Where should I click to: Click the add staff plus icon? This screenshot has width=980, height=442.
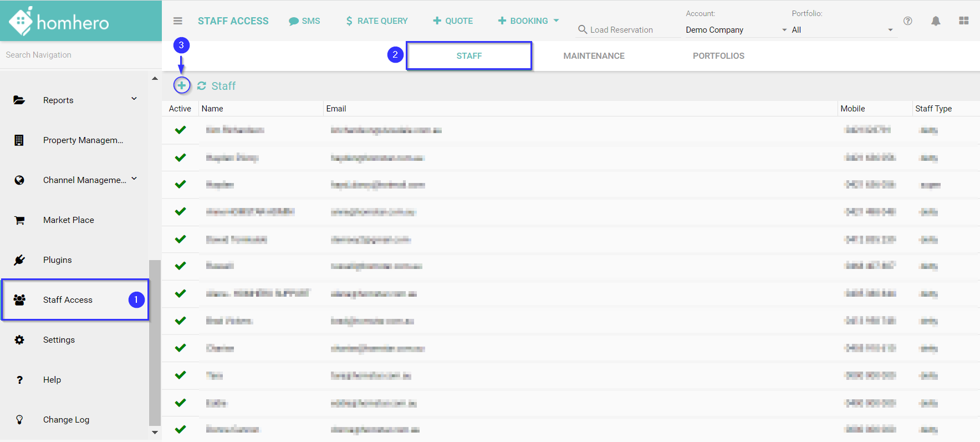pos(181,85)
